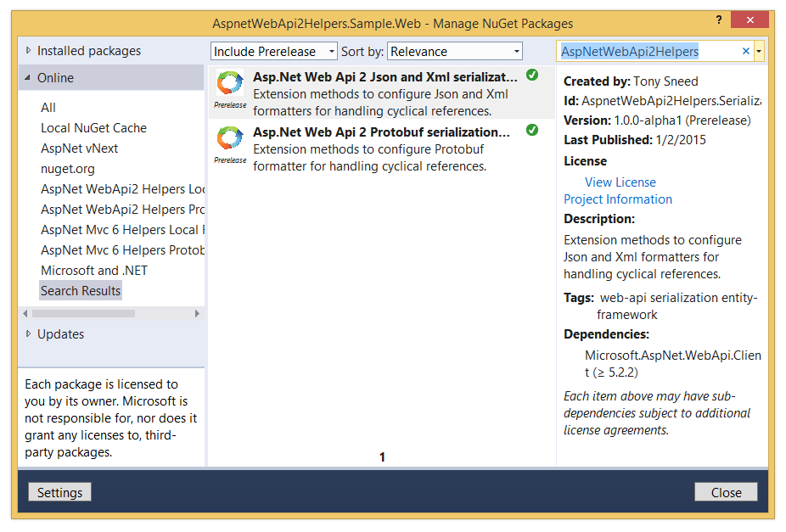Select AspNet vNext source
Image resolution: width=786 pixels, height=532 pixels.
coord(80,148)
